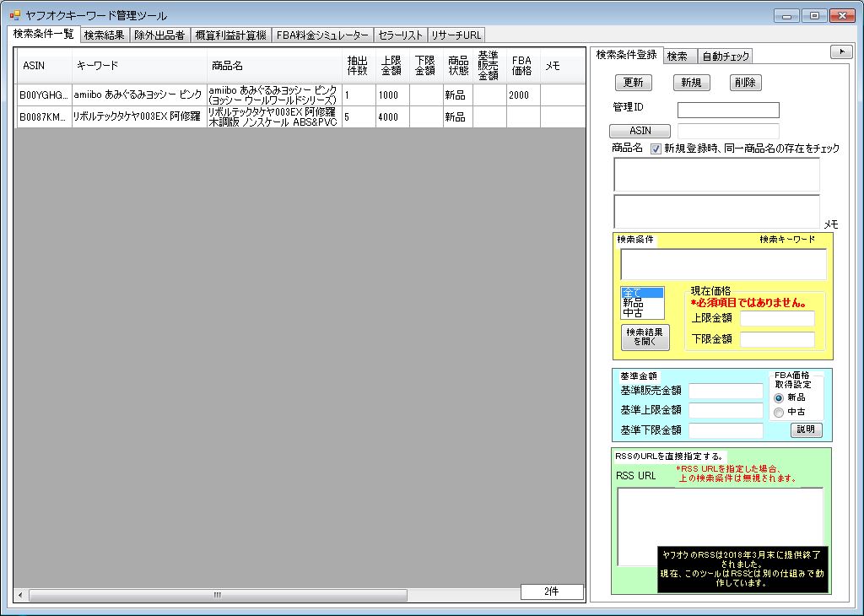The image size is (864, 616).
Task: Click the 上限金額 cell showing 4000
Action: point(392,116)
